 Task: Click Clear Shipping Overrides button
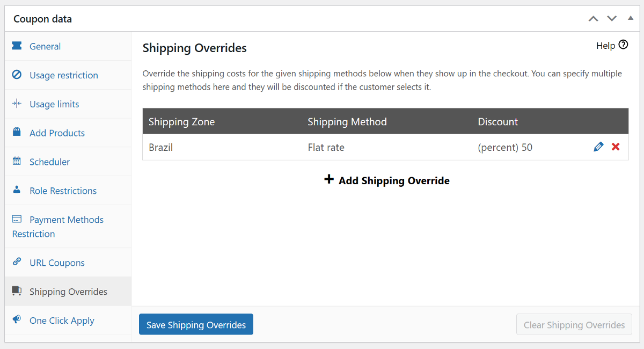point(574,325)
